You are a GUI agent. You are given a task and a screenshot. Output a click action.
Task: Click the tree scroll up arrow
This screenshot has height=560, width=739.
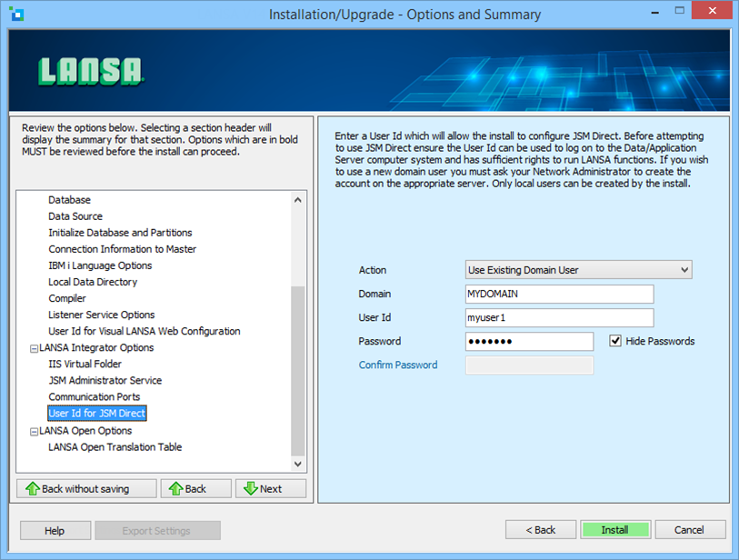point(297,200)
